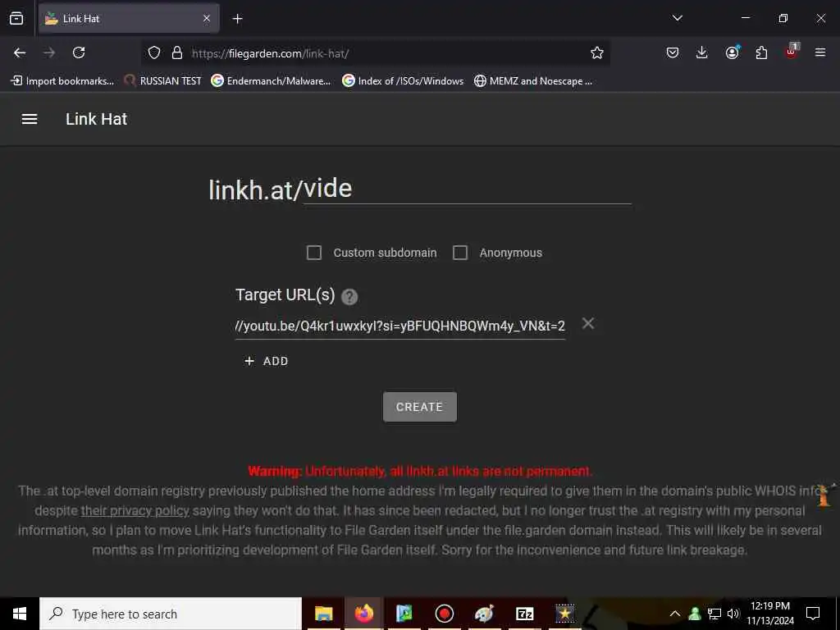840x630 pixels.
Task: Remove the youtu.be target URL entry
Action: [587, 323]
